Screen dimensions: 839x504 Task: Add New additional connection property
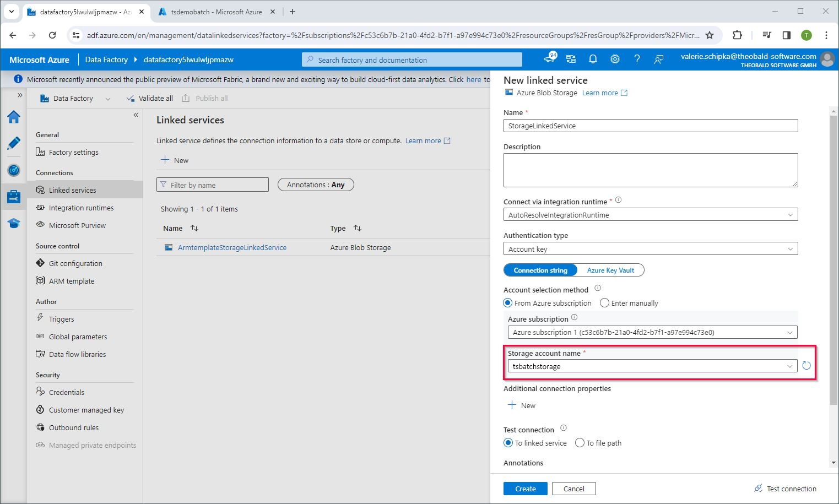coord(521,405)
